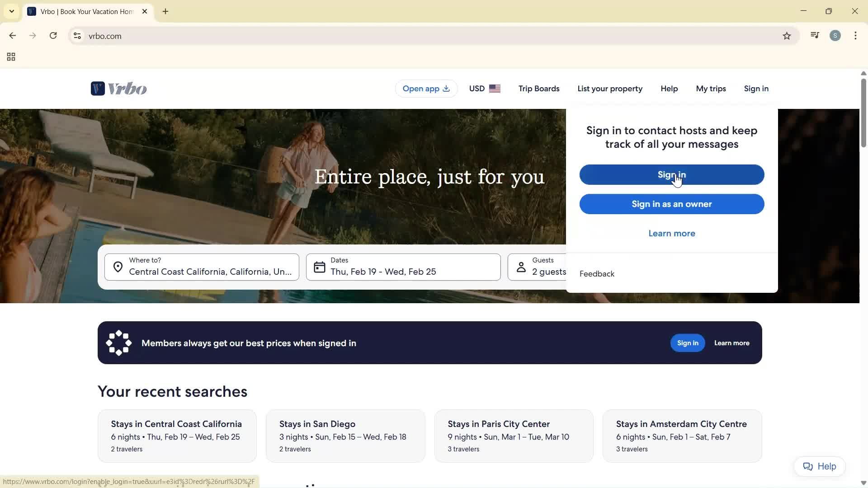Viewport: 868px width, 488px height.
Task: Click Learn more in sign-in popup
Action: coord(671,234)
